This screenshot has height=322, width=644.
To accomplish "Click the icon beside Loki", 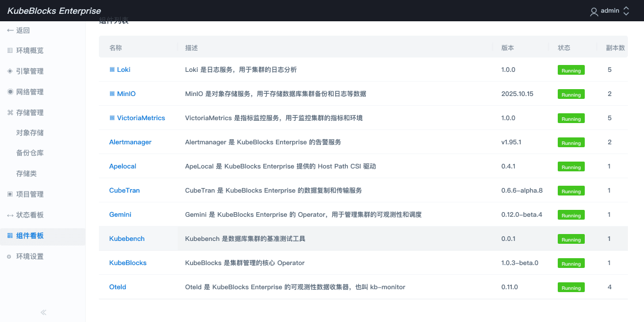I will 112,70.
